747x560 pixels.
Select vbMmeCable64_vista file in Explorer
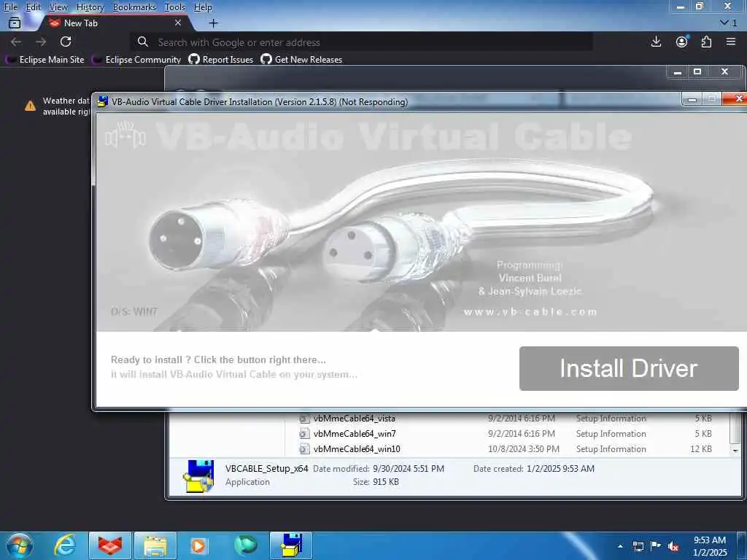click(354, 419)
